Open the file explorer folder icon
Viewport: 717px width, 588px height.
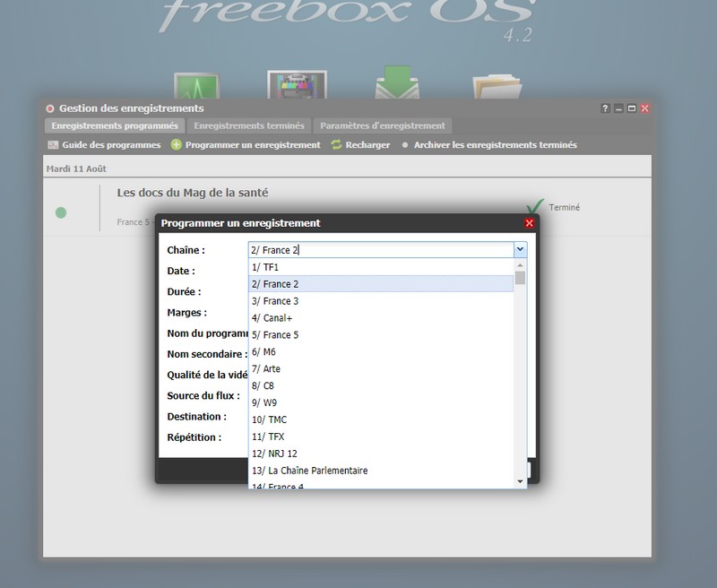coord(497,86)
